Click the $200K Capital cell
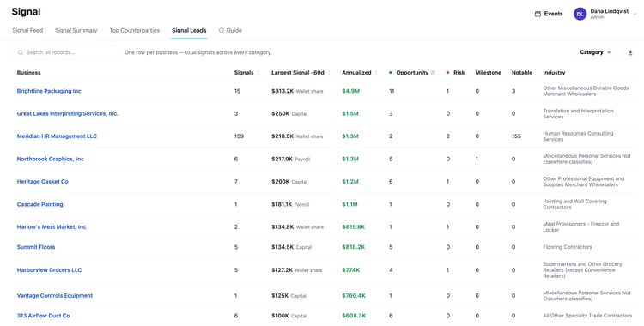The width and height of the screenshot is (644, 326). pos(289,182)
